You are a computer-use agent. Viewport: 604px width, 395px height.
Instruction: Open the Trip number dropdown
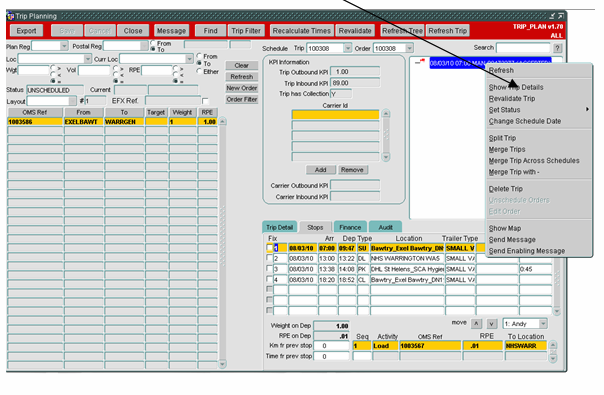(347, 48)
